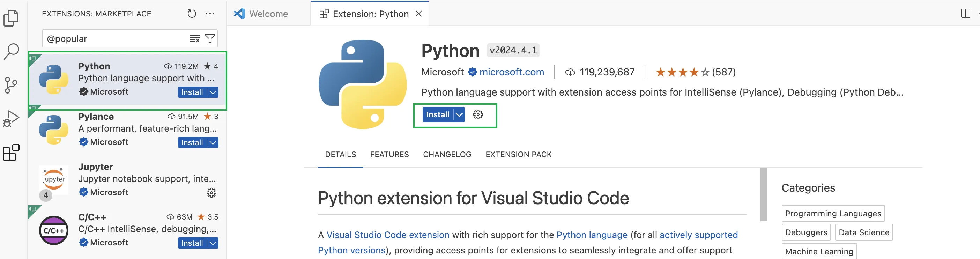The image size is (980, 259).
Task: Expand install options for C/C++ in list
Action: point(213,243)
